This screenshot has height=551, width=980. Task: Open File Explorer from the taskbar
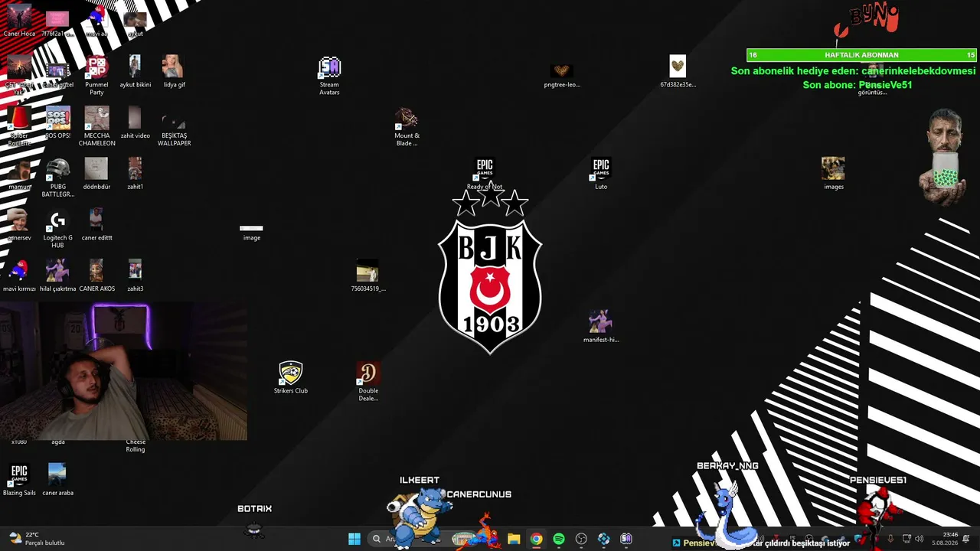pyautogui.click(x=514, y=540)
